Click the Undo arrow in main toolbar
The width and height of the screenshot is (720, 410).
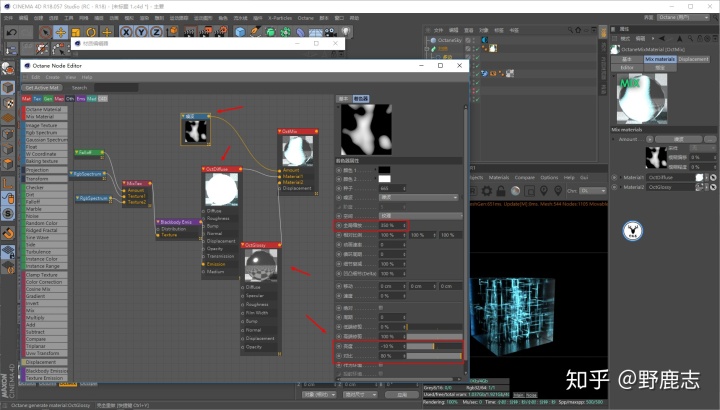coord(11,32)
